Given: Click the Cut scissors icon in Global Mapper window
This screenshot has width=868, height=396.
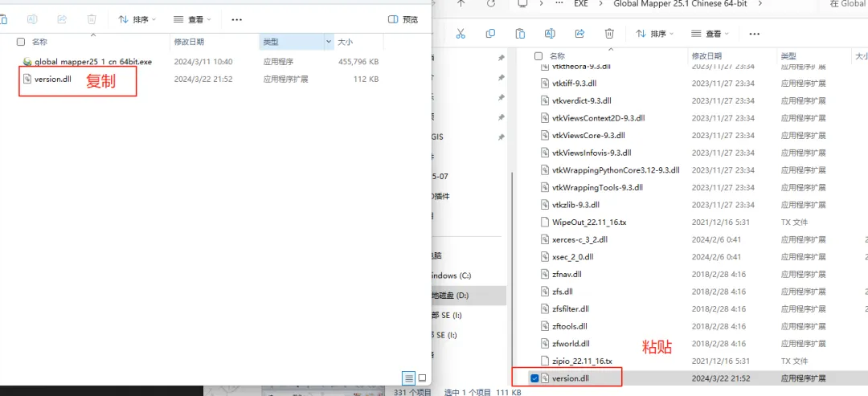Looking at the screenshot, I should pos(460,34).
